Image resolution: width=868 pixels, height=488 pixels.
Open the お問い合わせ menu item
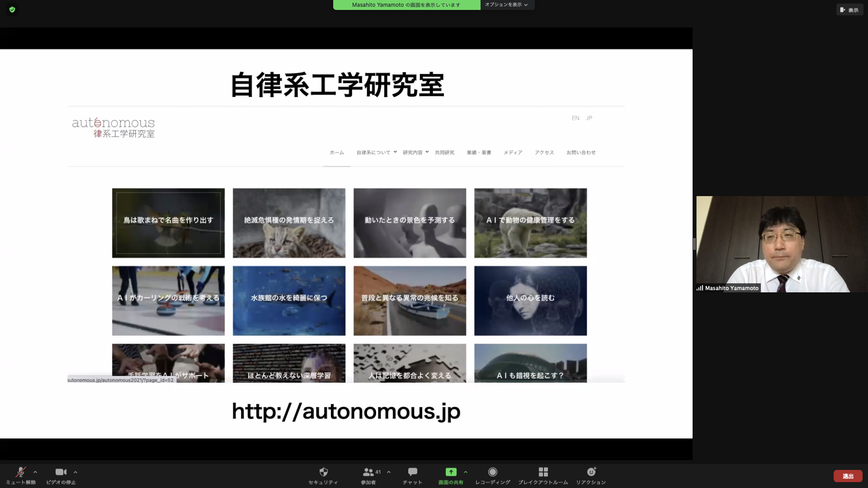[581, 153]
